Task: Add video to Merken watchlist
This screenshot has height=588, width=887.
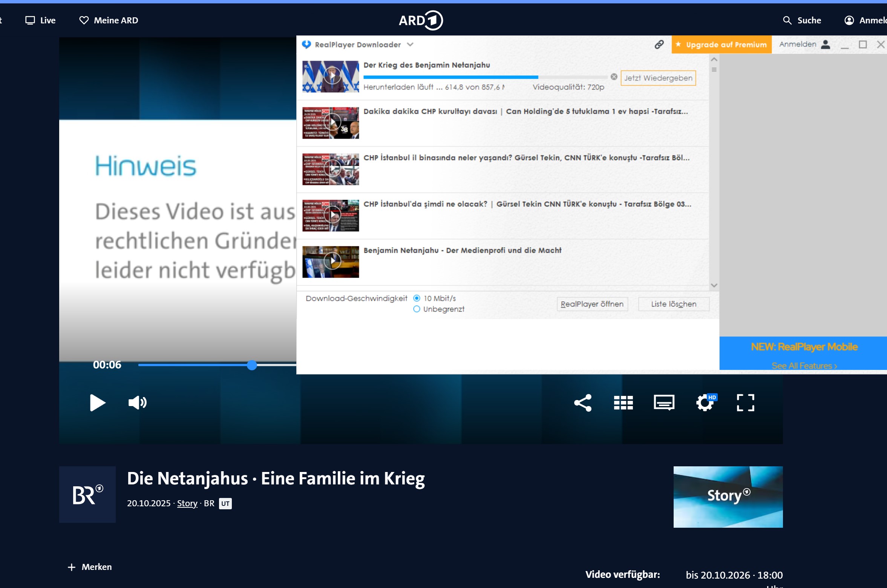Action: tap(90, 567)
